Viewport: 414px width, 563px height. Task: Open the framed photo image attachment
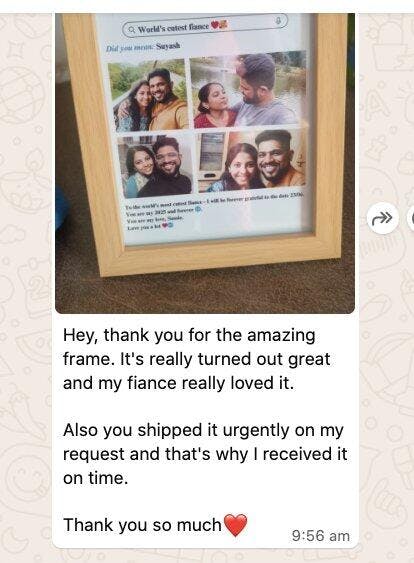click(205, 163)
